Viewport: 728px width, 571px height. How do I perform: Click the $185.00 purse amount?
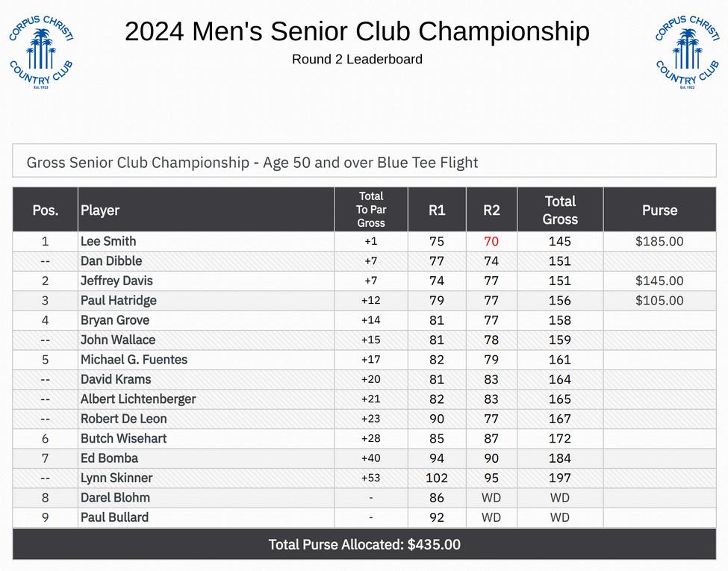pos(659,241)
